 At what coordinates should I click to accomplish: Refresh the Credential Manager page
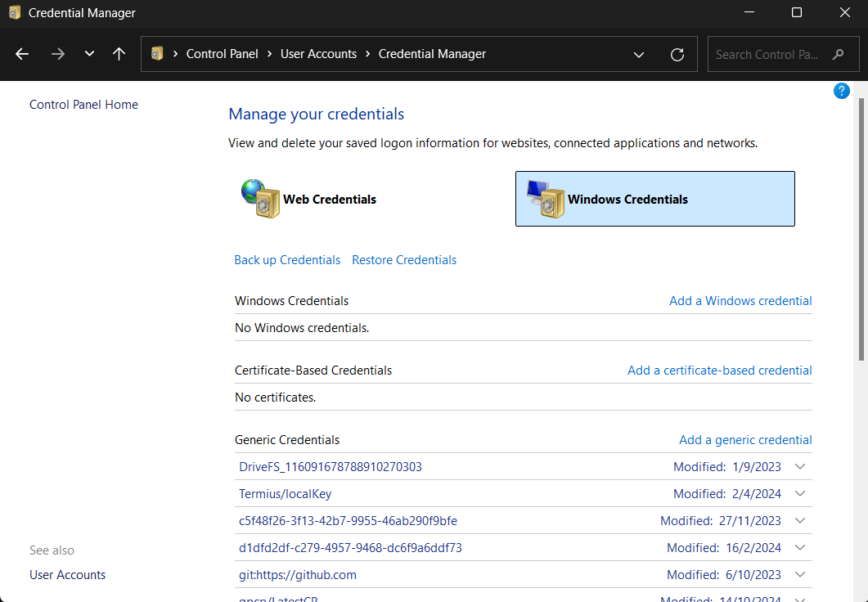point(677,54)
